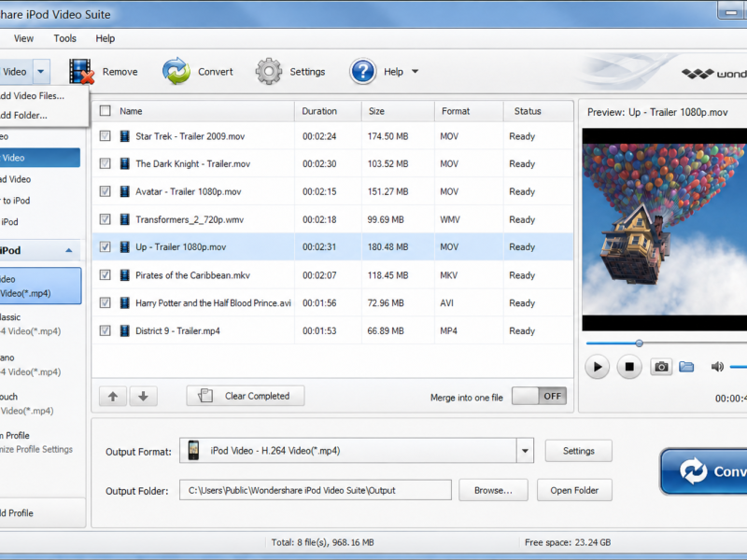Click the green Convert arrows icon
747x560 pixels.
[x=176, y=71]
